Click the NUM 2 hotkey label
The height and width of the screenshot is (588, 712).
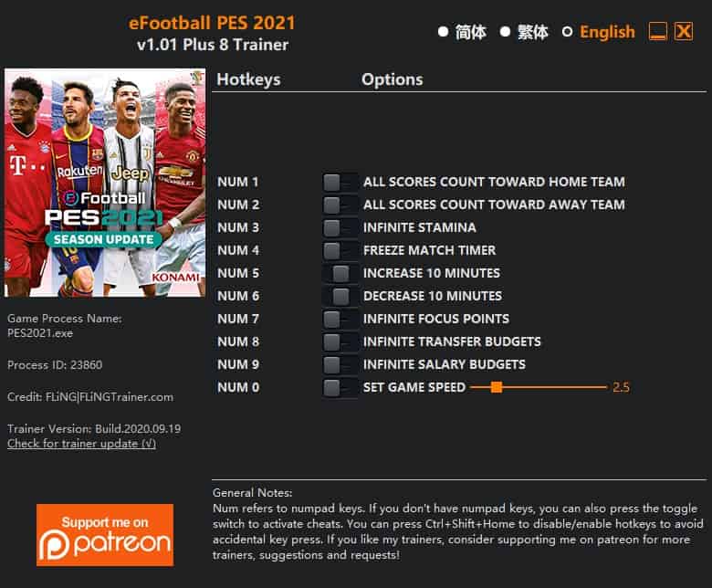[238, 205]
